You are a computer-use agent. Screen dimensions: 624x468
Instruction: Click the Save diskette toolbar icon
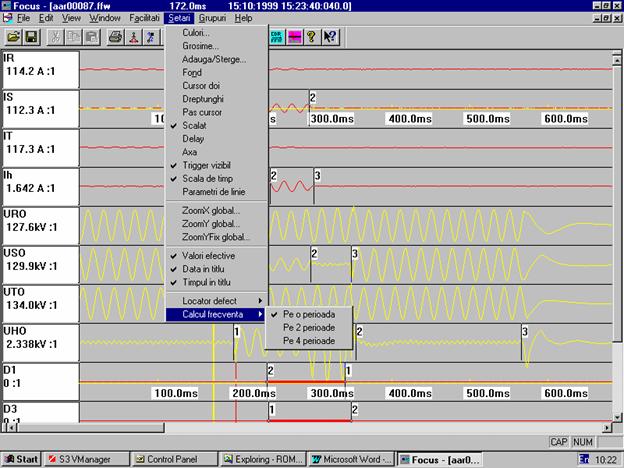click(x=31, y=37)
